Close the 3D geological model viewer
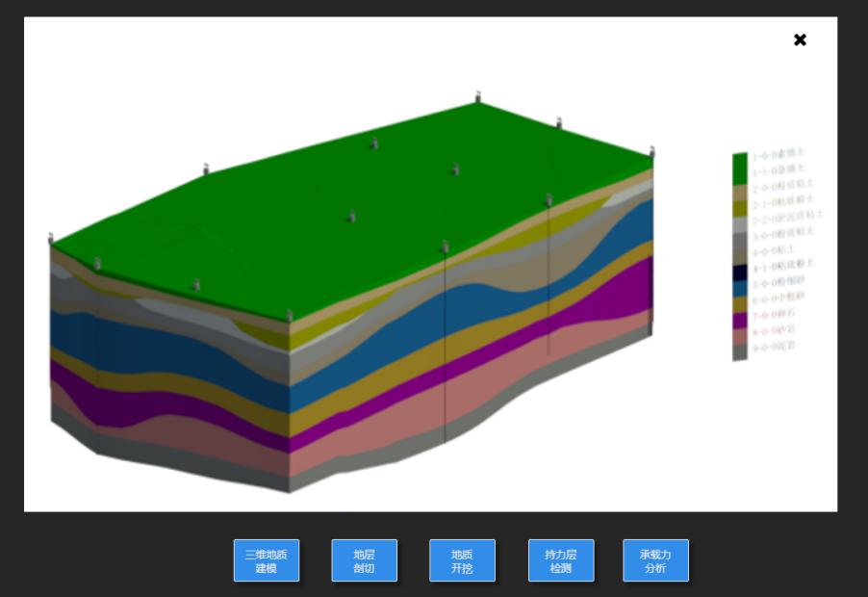This screenshot has width=868, height=597. click(x=800, y=39)
